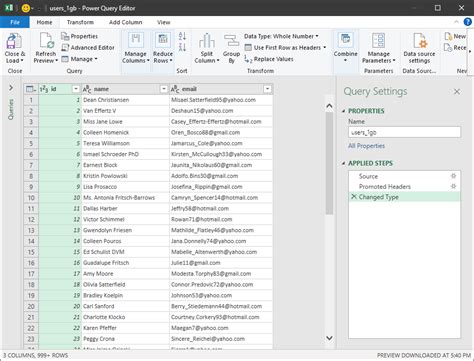Open the All Properties link
This screenshot has width=474, height=361.
pyautogui.click(x=366, y=146)
